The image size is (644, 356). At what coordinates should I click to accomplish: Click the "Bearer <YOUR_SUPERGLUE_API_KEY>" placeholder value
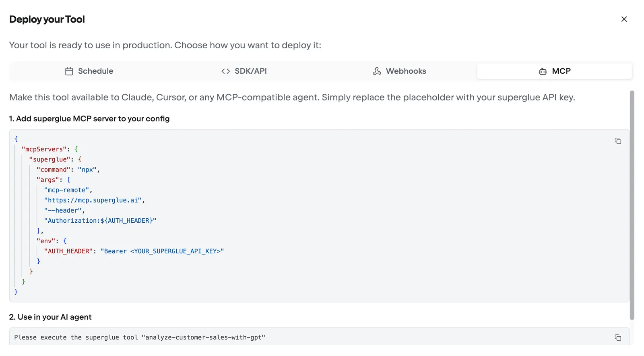pos(162,251)
